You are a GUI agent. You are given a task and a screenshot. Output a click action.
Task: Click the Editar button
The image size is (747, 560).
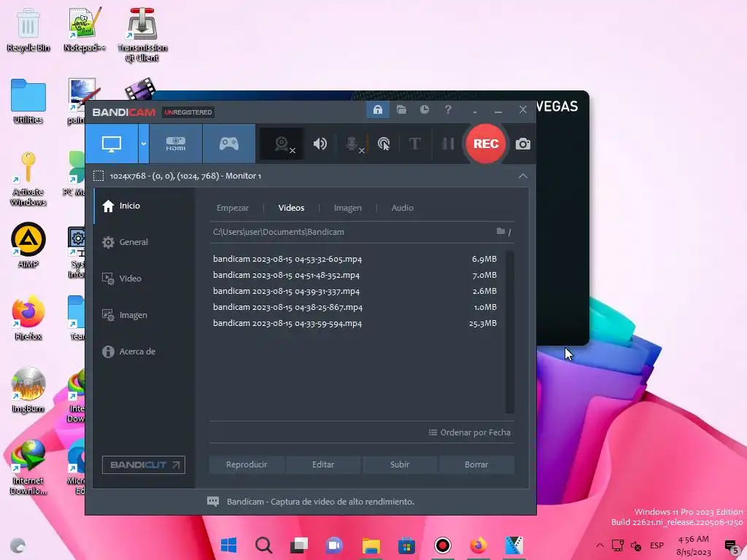click(323, 464)
